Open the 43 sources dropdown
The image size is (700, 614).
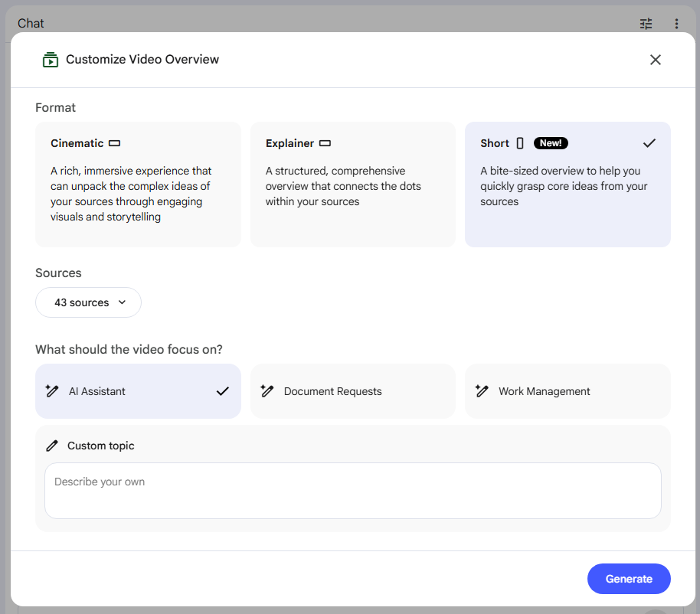88,302
